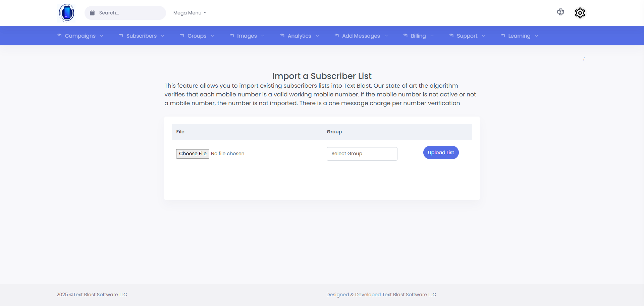Expand the Analytics chevron
Image resolution: width=644 pixels, height=306 pixels.
coord(317,36)
